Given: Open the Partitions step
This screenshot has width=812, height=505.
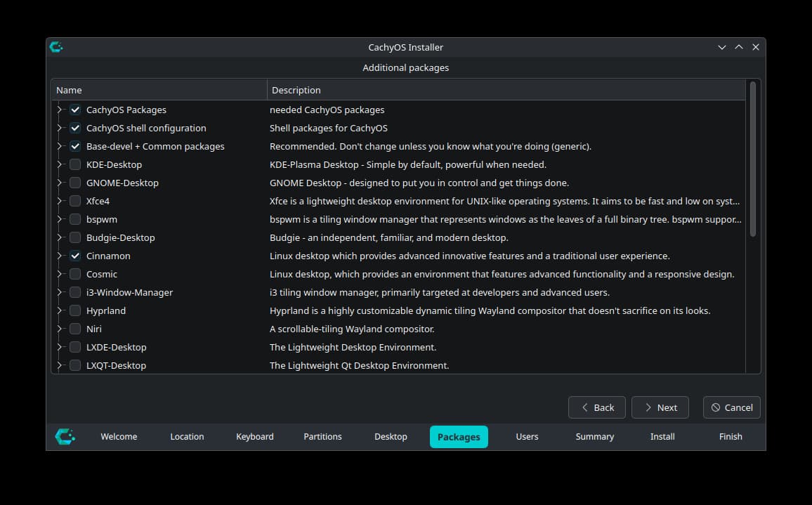Looking at the screenshot, I should coord(322,437).
